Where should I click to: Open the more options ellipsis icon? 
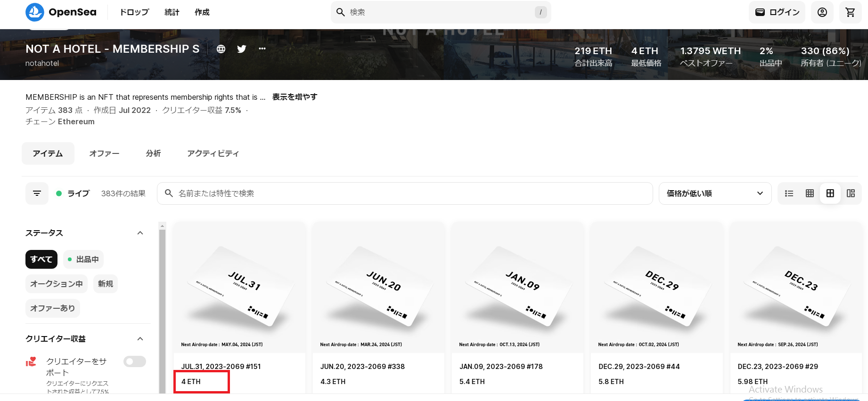point(262,48)
